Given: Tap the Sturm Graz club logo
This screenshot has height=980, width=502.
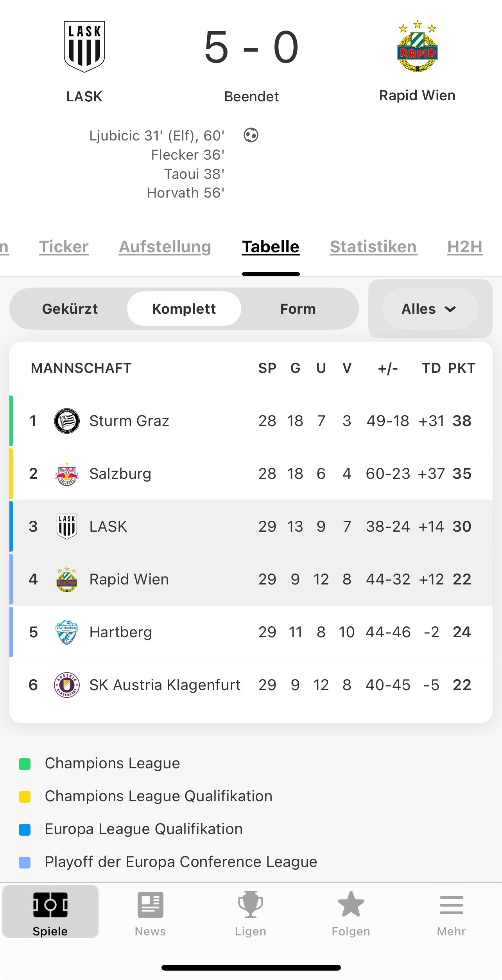Looking at the screenshot, I should (x=67, y=421).
